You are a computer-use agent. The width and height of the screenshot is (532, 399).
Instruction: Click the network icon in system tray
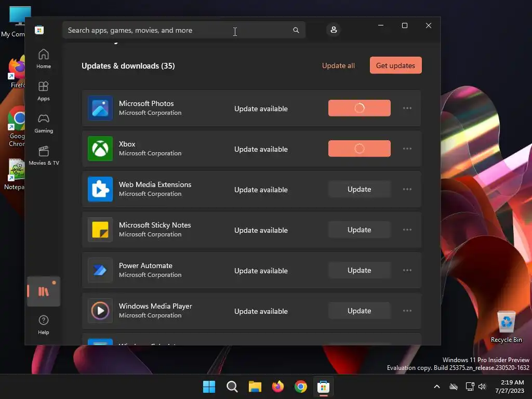click(470, 387)
